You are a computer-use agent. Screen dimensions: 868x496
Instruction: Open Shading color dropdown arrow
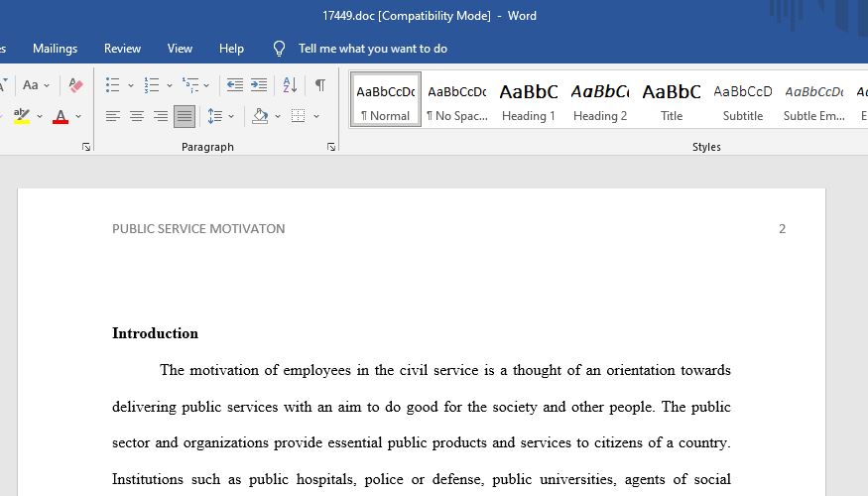coord(278,116)
